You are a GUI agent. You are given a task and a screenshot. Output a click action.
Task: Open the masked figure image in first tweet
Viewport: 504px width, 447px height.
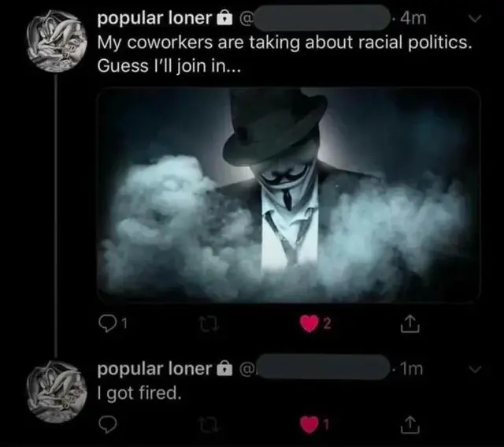(x=288, y=194)
